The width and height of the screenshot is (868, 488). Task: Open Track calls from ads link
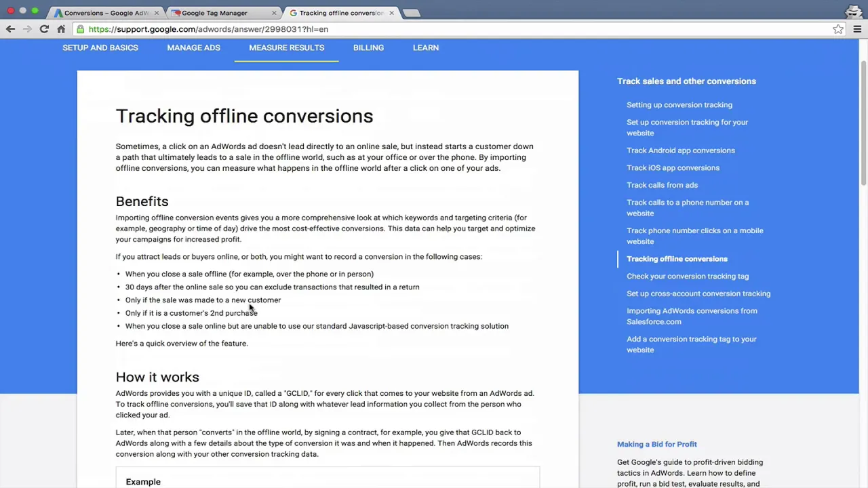662,185
